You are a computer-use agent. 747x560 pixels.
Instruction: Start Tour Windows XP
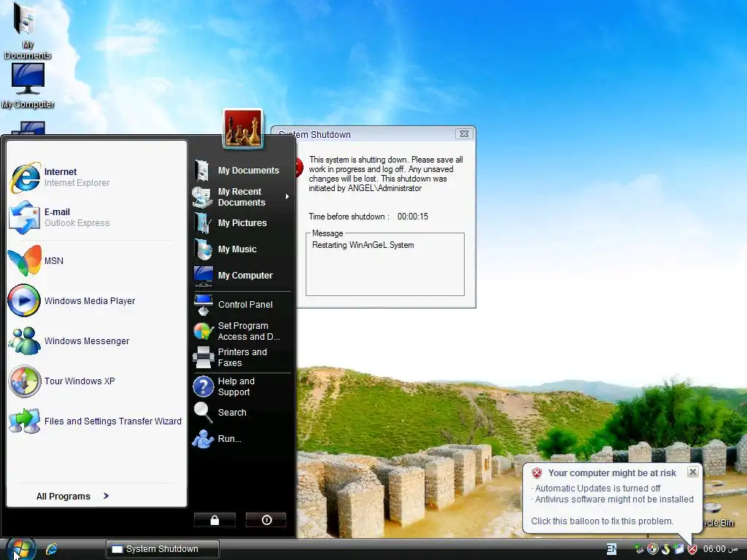(97, 381)
